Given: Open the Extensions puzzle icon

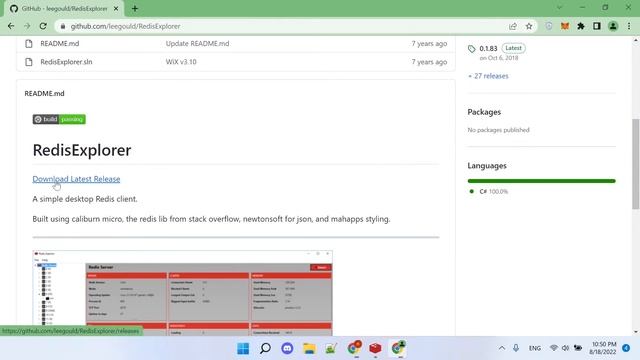Looking at the screenshot, I should point(581,26).
